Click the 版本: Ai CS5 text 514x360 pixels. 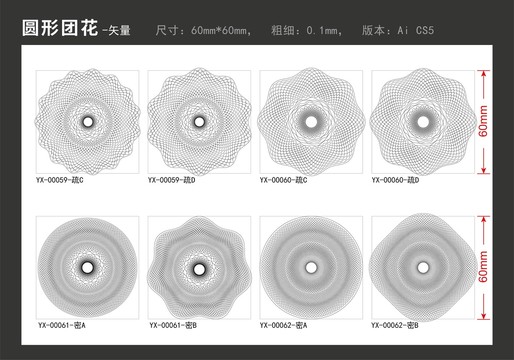coord(398,31)
